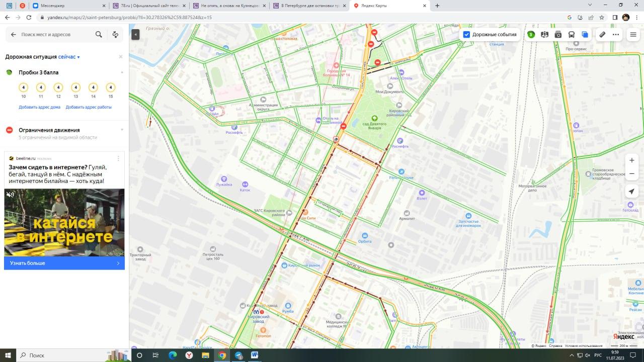The width and height of the screenshot is (644, 362).
Task: Open the hamburger main menu button
Action: coord(633,35)
